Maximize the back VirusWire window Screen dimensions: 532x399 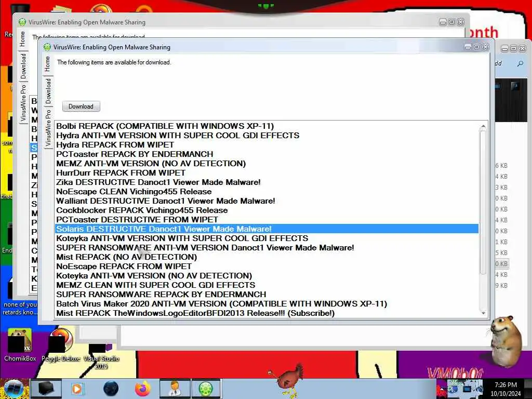(451, 22)
